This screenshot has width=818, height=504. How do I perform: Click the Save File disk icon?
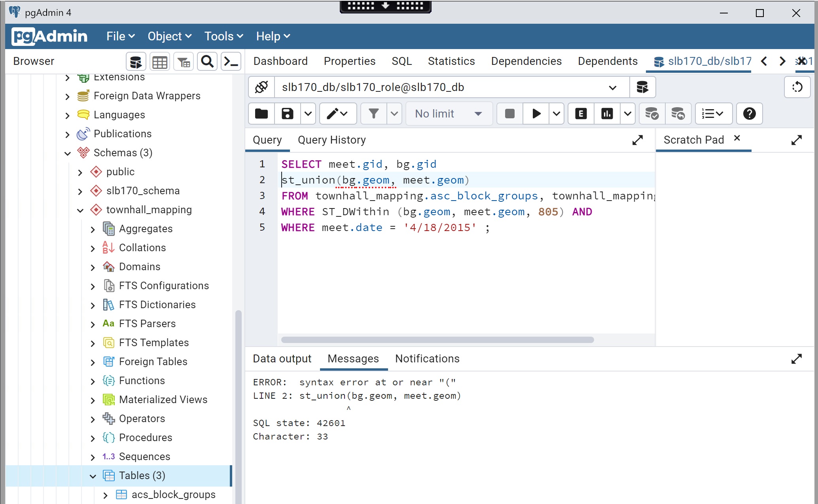pos(288,114)
